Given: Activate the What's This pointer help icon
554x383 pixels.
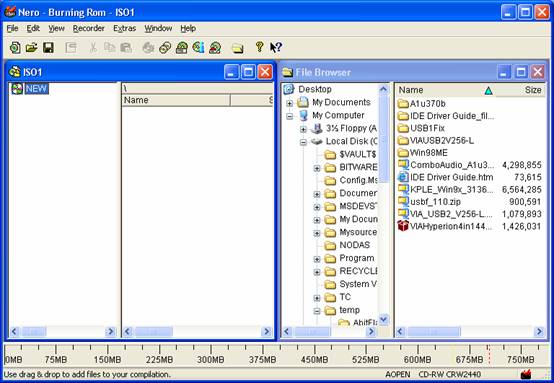Looking at the screenshot, I should click(x=276, y=47).
